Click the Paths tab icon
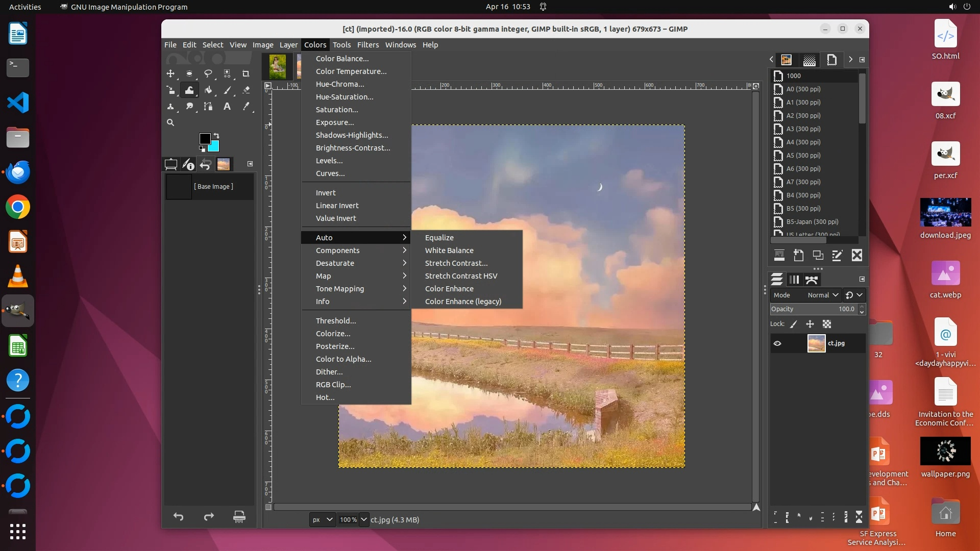The width and height of the screenshot is (980, 551). [812, 280]
